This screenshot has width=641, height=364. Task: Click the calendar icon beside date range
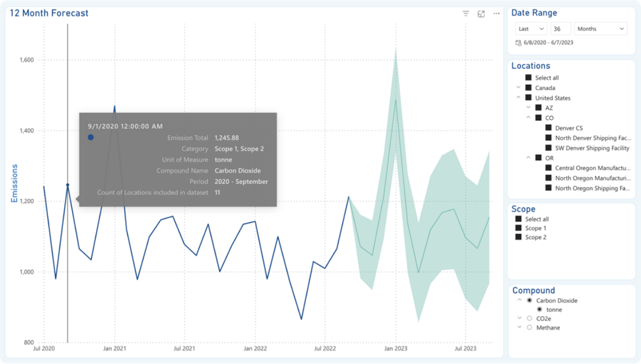coord(518,42)
